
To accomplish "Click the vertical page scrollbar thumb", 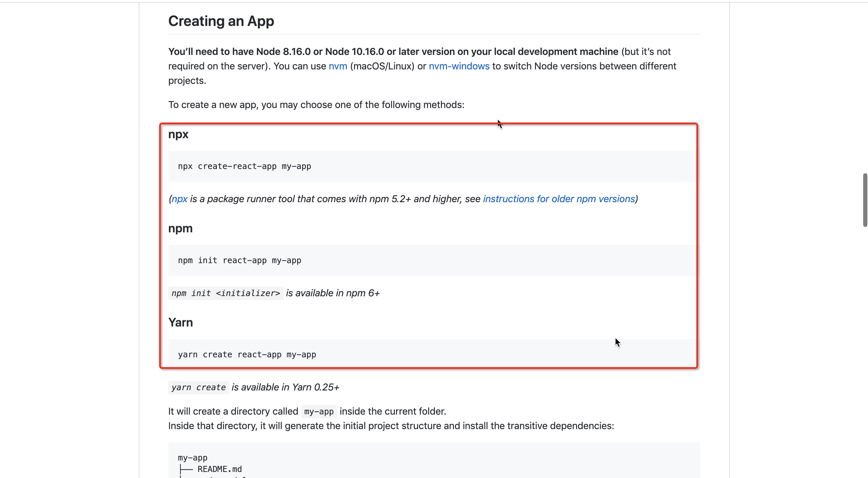I will point(864,200).
